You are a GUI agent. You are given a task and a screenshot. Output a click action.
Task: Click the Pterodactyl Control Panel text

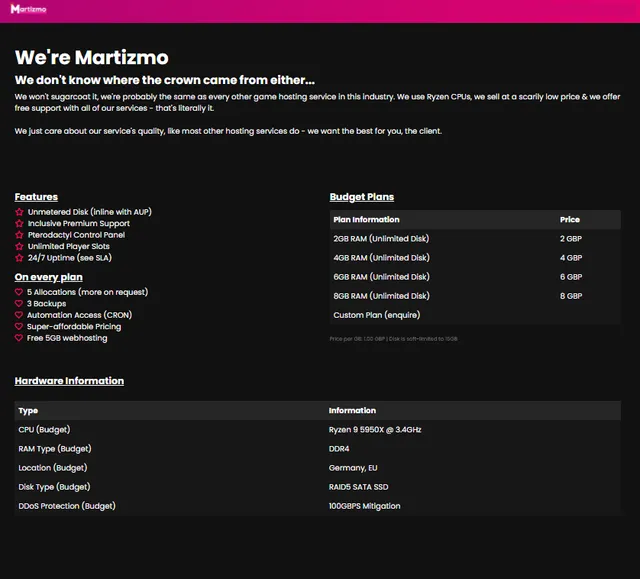76,235
